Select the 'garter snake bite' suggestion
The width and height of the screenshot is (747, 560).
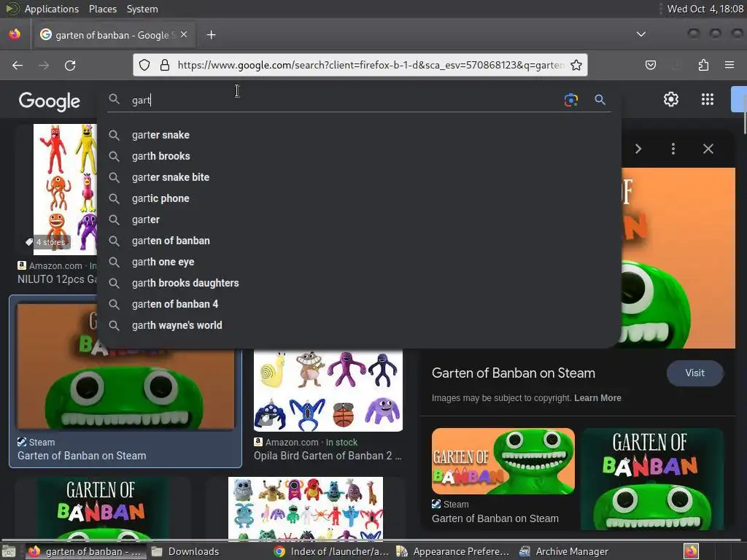pyautogui.click(x=359, y=177)
